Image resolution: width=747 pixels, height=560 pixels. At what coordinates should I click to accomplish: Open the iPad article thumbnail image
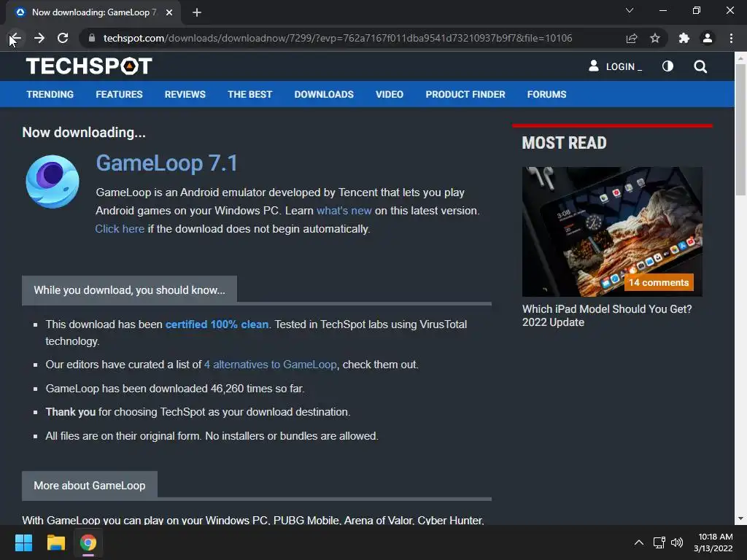point(612,231)
